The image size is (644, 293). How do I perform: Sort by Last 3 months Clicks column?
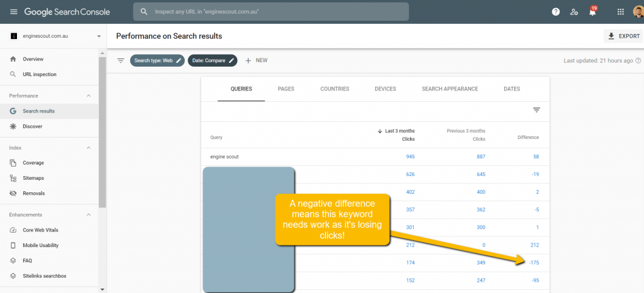point(396,135)
